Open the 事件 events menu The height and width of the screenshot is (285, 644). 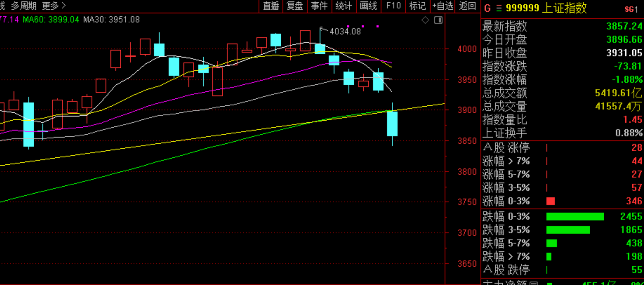[x=320, y=6]
